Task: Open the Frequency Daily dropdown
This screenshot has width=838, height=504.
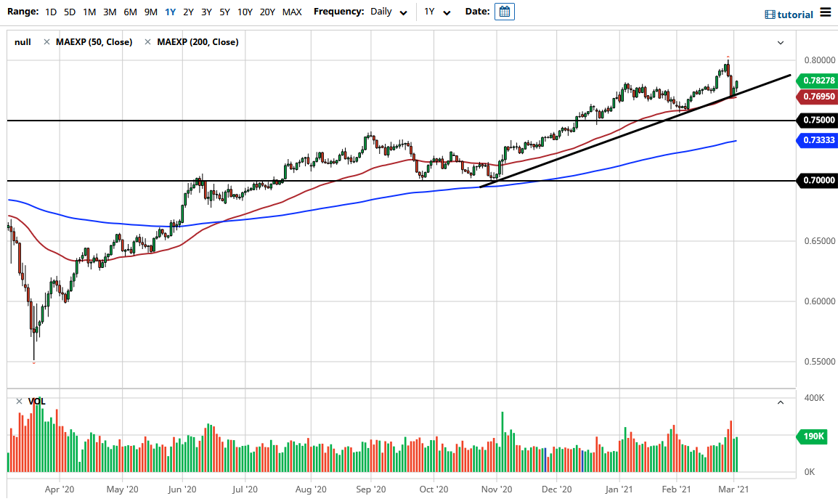Action: tap(389, 12)
